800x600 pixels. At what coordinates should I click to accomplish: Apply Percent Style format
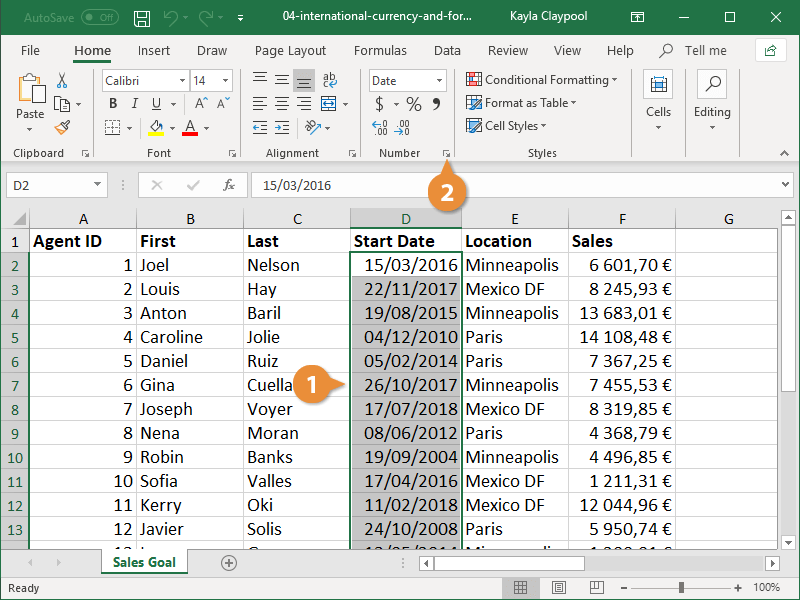(x=414, y=104)
